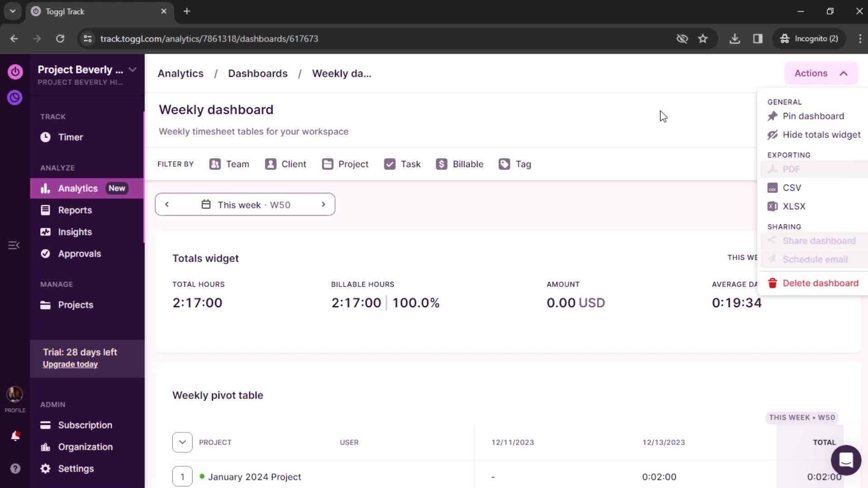The width and height of the screenshot is (868, 488).
Task: Select Team filter option
Action: [230, 164]
